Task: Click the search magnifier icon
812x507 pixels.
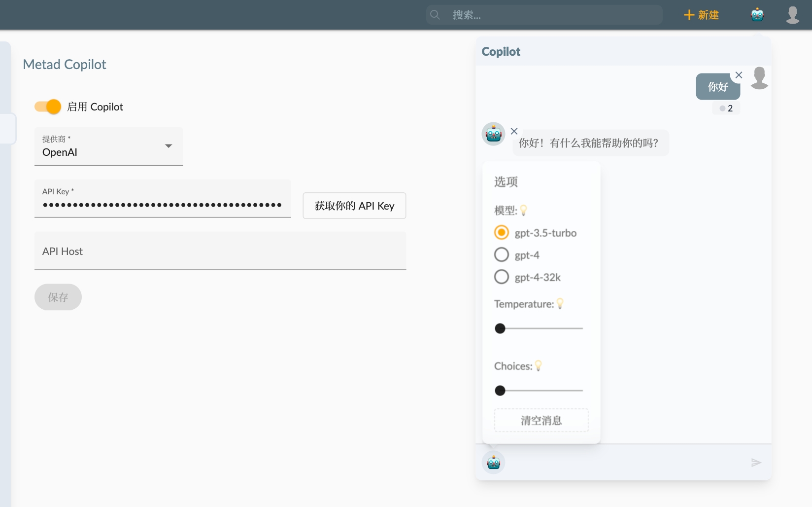Action: [435, 15]
